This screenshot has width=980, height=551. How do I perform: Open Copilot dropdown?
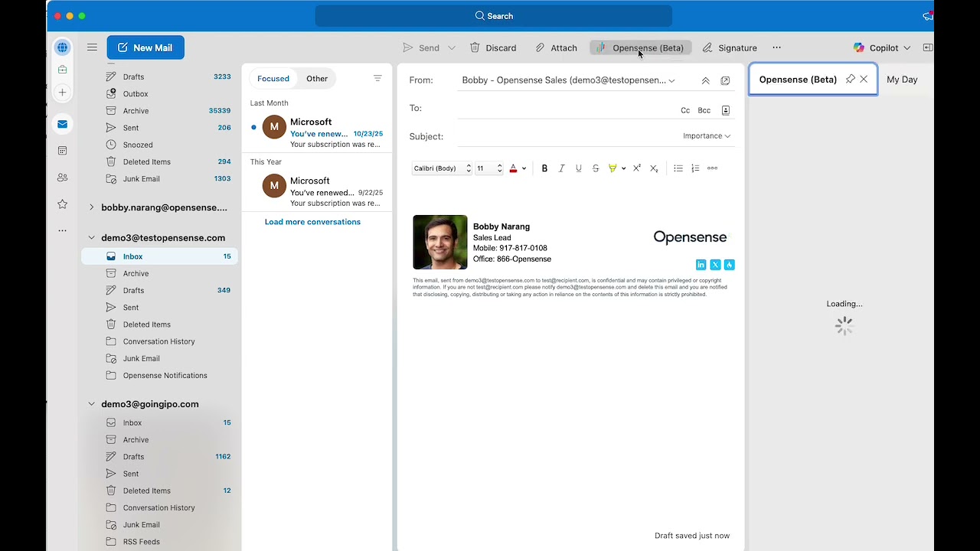(x=882, y=47)
